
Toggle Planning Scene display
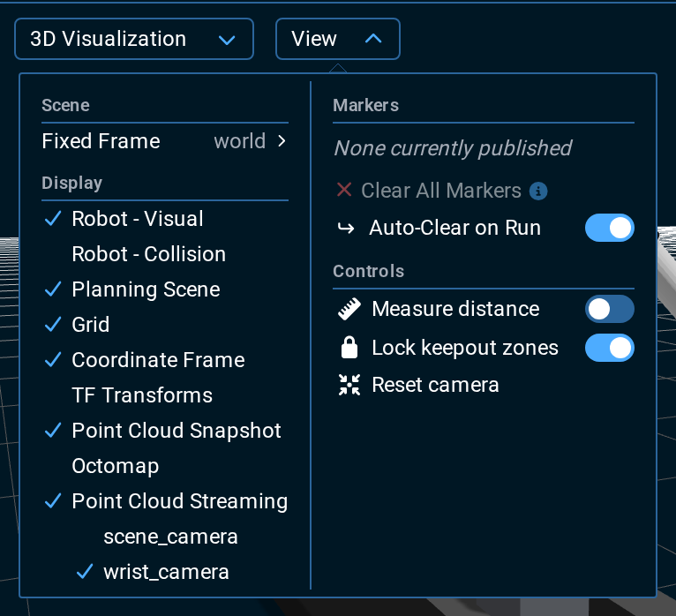point(165,289)
